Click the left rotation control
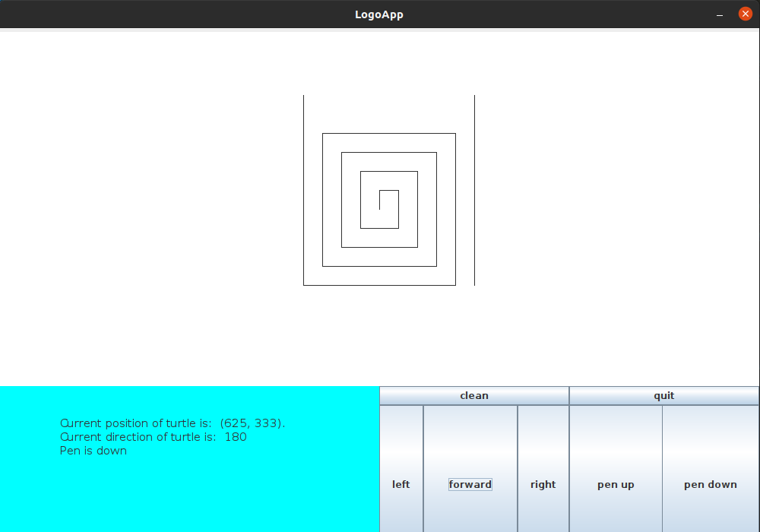760x532 pixels. coord(401,484)
